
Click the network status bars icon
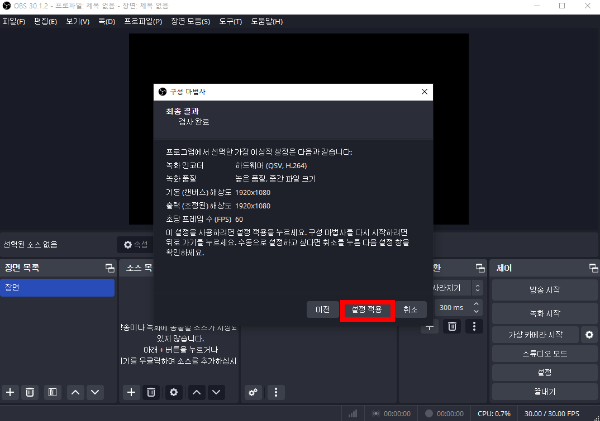(x=352, y=413)
